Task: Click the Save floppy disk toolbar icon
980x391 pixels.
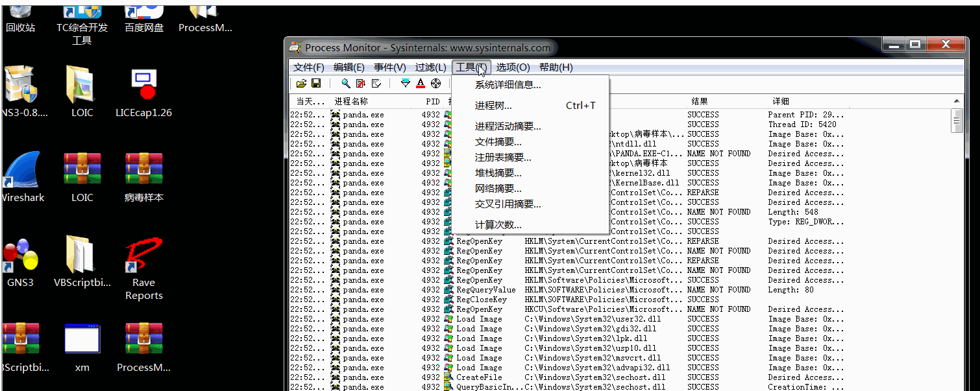Action: tap(316, 84)
